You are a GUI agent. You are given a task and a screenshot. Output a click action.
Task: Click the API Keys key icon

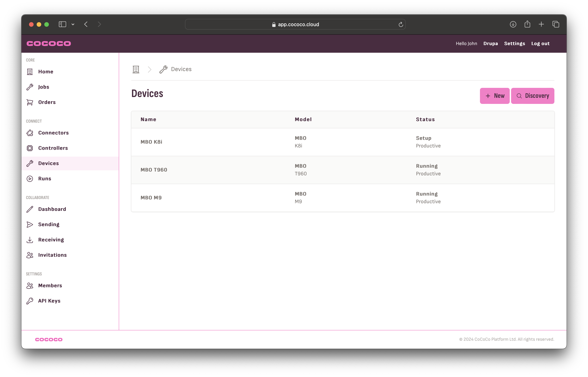click(x=30, y=301)
